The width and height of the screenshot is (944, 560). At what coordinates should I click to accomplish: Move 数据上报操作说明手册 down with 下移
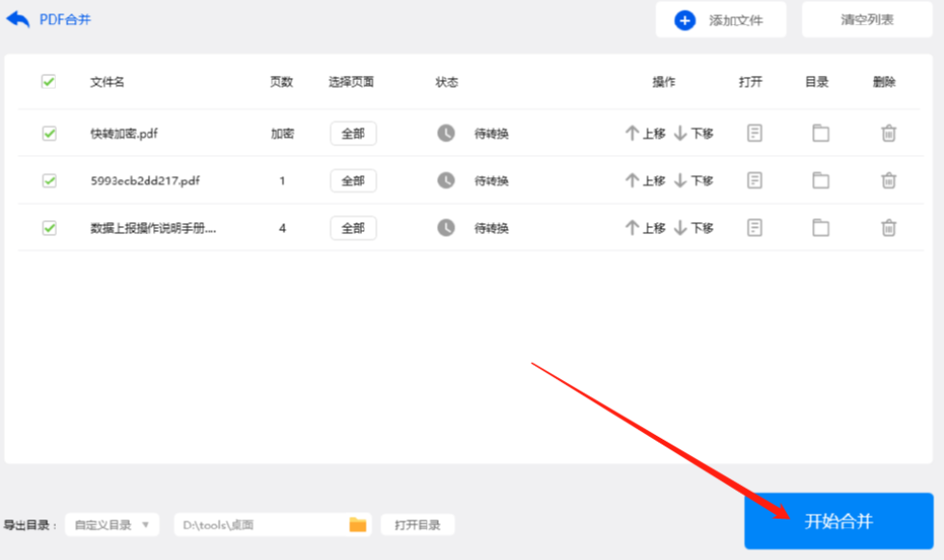(694, 228)
